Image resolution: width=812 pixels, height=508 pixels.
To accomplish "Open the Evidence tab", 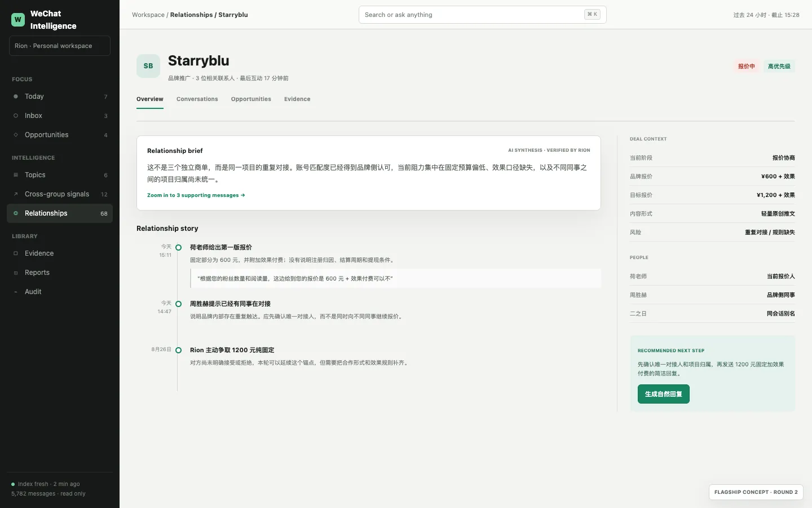I will tap(297, 99).
